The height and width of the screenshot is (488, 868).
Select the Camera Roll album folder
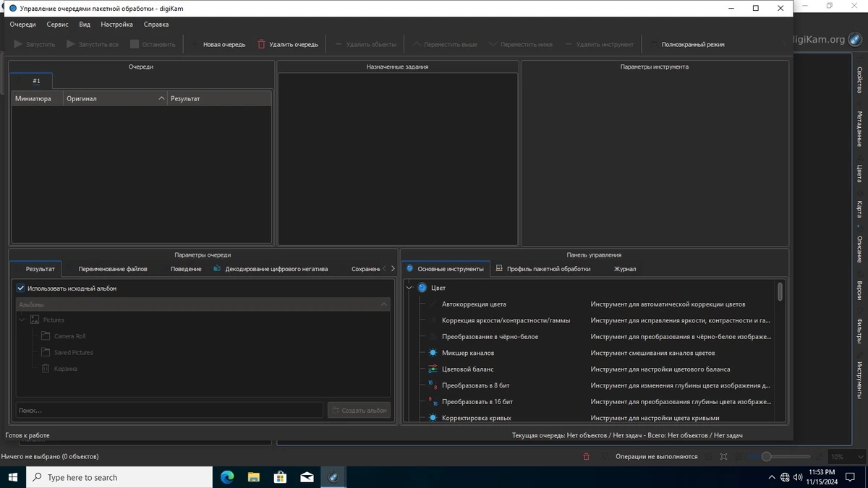pyautogui.click(x=64, y=336)
